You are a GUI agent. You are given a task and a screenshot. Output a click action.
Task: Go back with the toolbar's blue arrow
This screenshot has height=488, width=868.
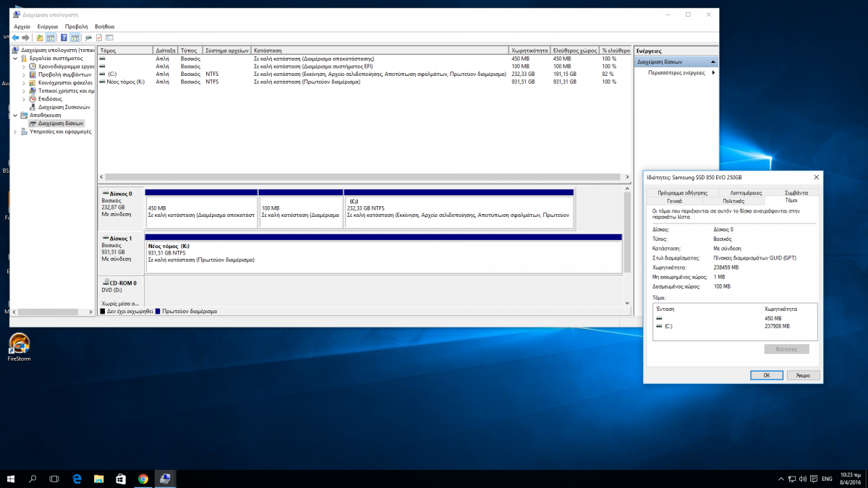(x=15, y=38)
